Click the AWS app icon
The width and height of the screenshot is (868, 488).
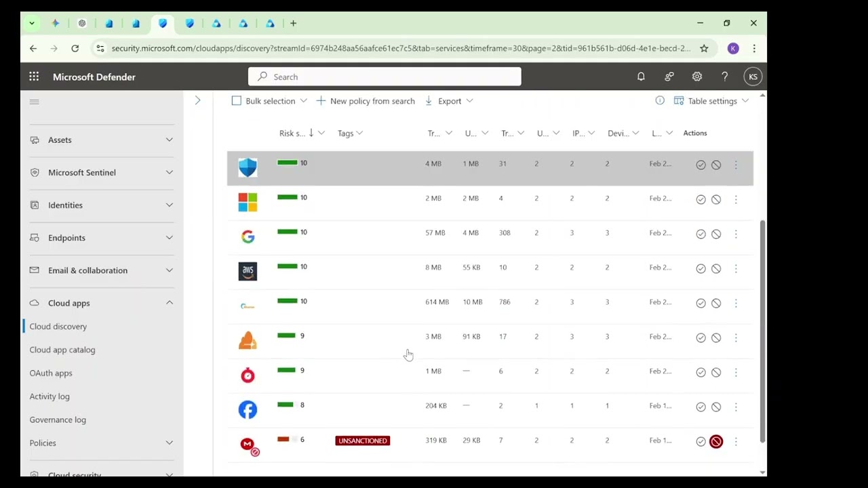(x=248, y=271)
